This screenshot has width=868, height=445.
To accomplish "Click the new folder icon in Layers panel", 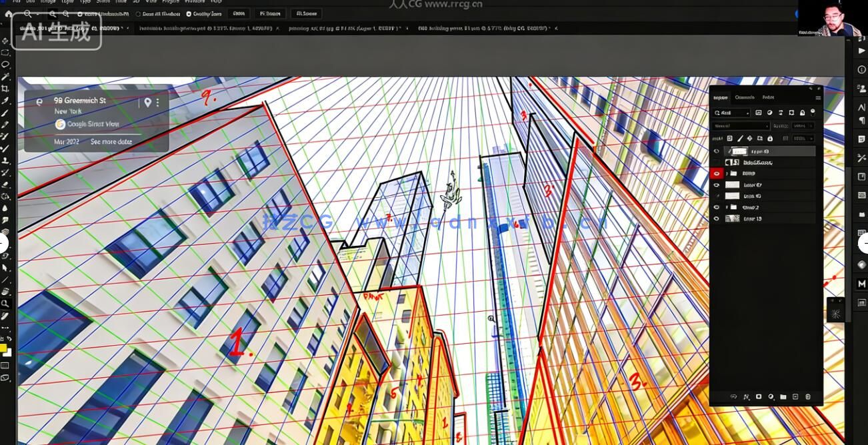I will 783,397.
